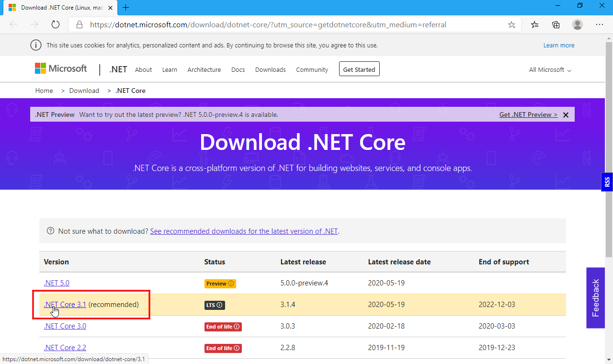Expand the All Microsoft dropdown
This screenshot has height=364, width=613.
[550, 70]
